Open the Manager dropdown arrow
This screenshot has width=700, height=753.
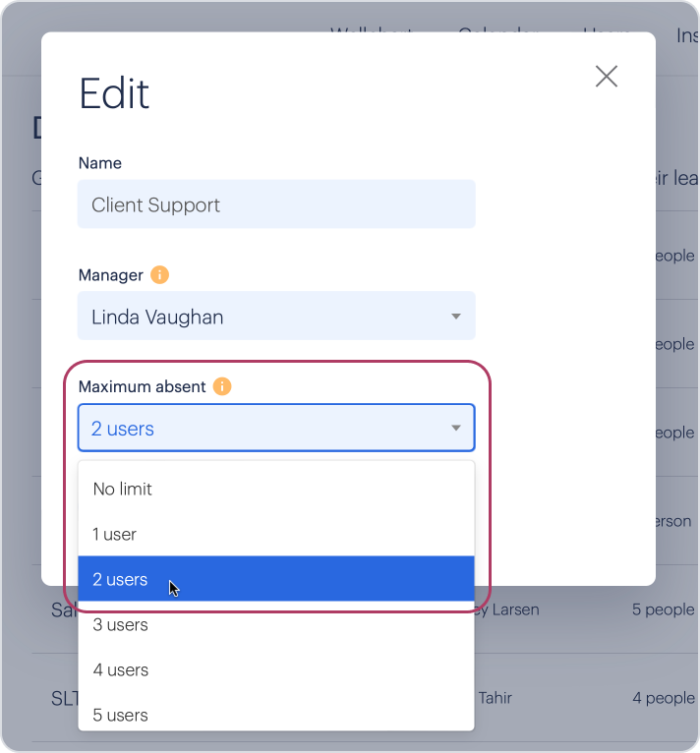456,316
